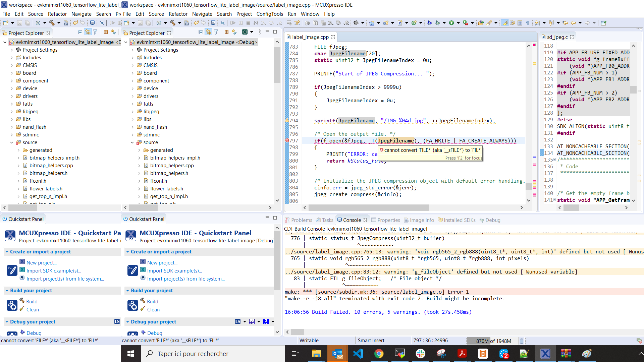Open Google Chrome from the taskbar

point(379,354)
